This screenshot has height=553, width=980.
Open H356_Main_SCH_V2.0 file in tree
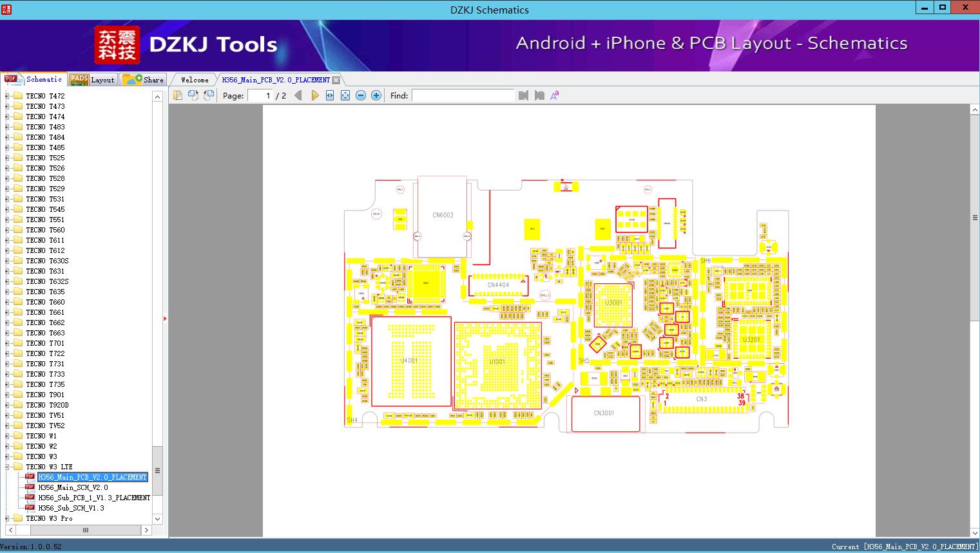pos(73,487)
